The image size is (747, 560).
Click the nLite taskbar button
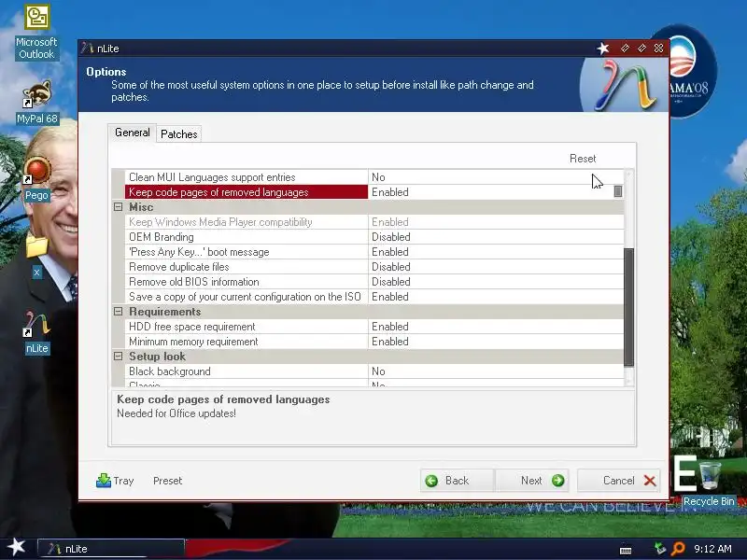tap(111, 549)
